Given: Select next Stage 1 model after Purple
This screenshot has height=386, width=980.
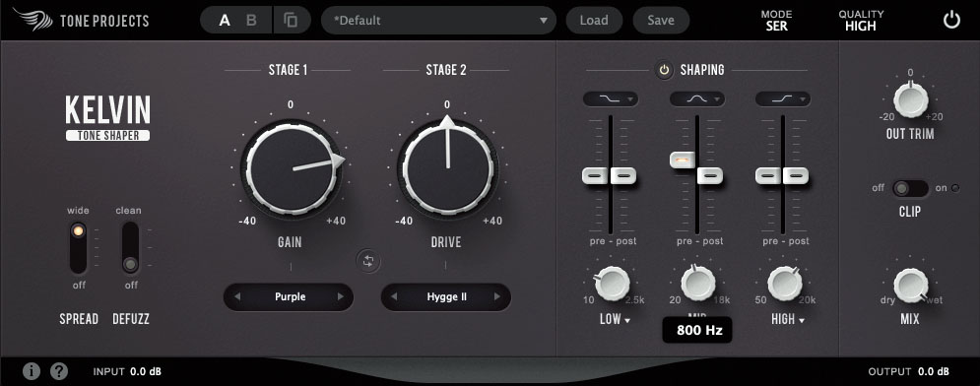Looking at the screenshot, I should (x=341, y=296).
